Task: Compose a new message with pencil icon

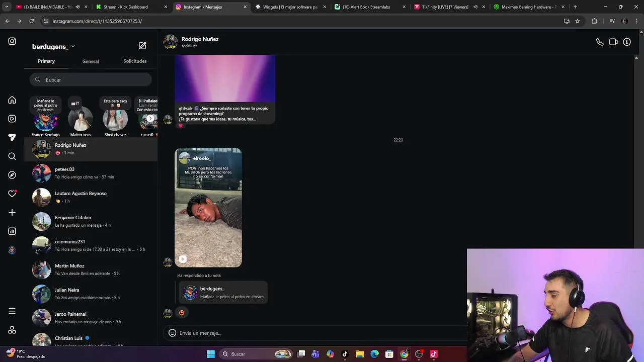Action: [142, 46]
